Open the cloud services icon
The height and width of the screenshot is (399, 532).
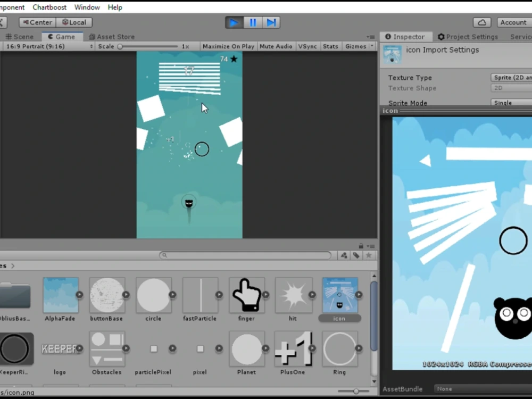(x=482, y=22)
